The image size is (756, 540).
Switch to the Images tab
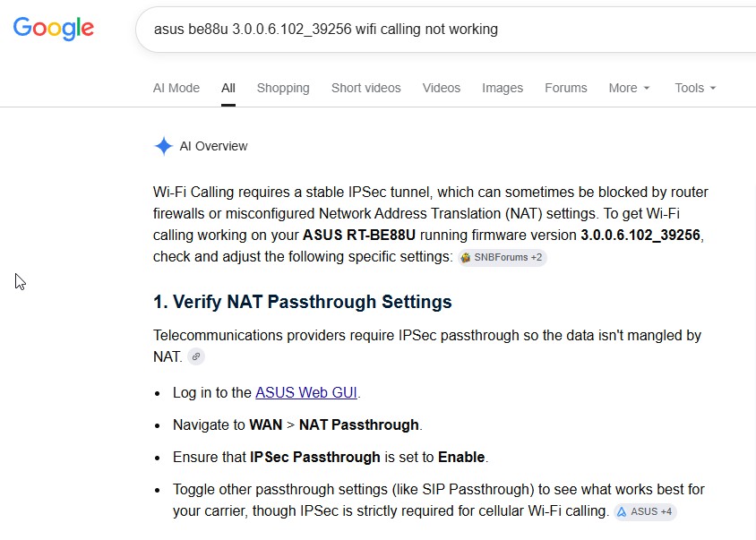tap(503, 89)
